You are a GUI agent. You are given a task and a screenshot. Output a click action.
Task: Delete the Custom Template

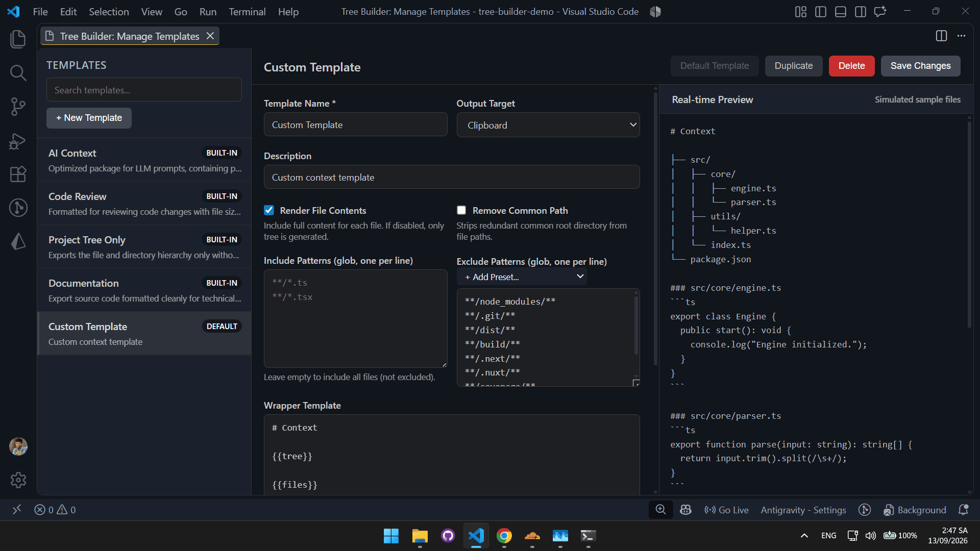coord(851,66)
